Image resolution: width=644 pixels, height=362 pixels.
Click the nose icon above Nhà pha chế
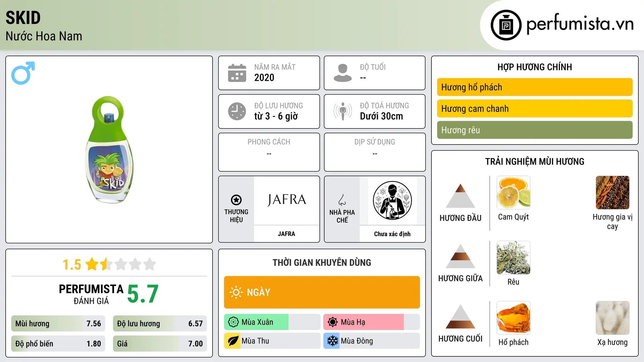coord(342,200)
